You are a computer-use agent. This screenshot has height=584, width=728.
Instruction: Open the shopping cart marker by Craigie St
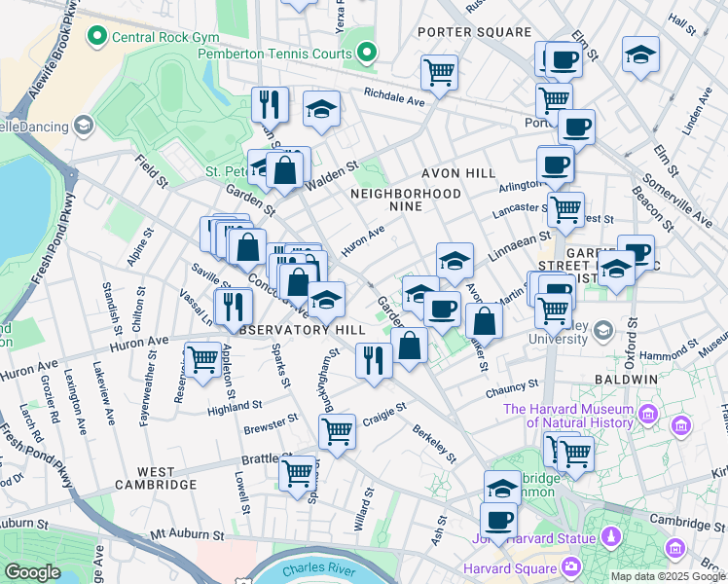pyautogui.click(x=337, y=431)
